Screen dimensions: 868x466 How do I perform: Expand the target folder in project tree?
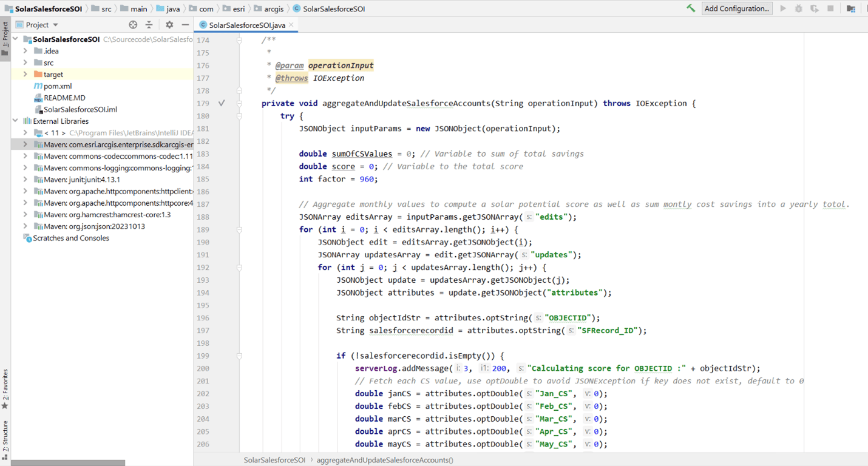click(25, 75)
